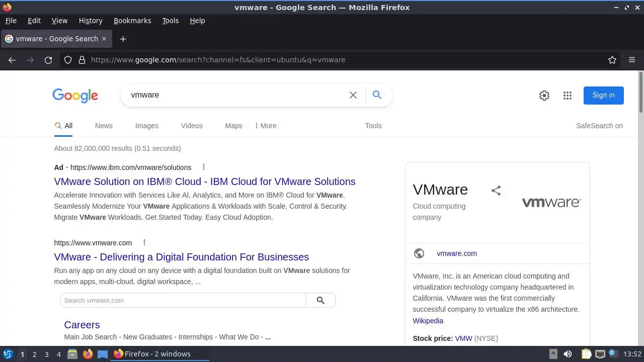Open options for the vmware.com result
Image resolution: width=644 pixels, height=362 pixels.
coord(144,243)
